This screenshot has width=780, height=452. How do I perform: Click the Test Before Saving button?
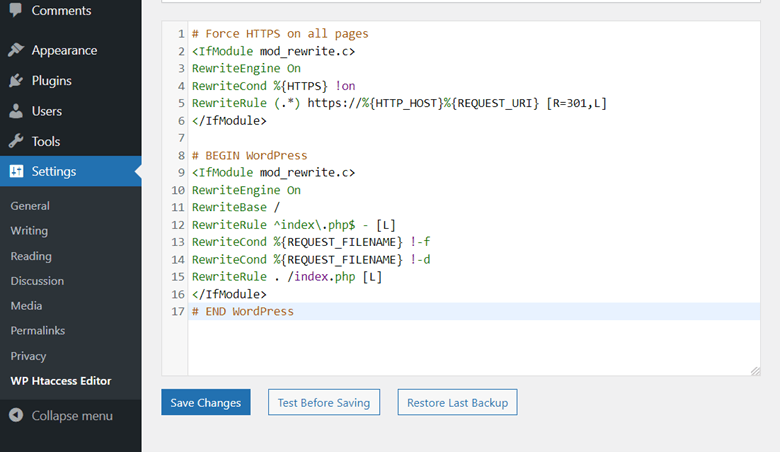click(x=324, y=402)
